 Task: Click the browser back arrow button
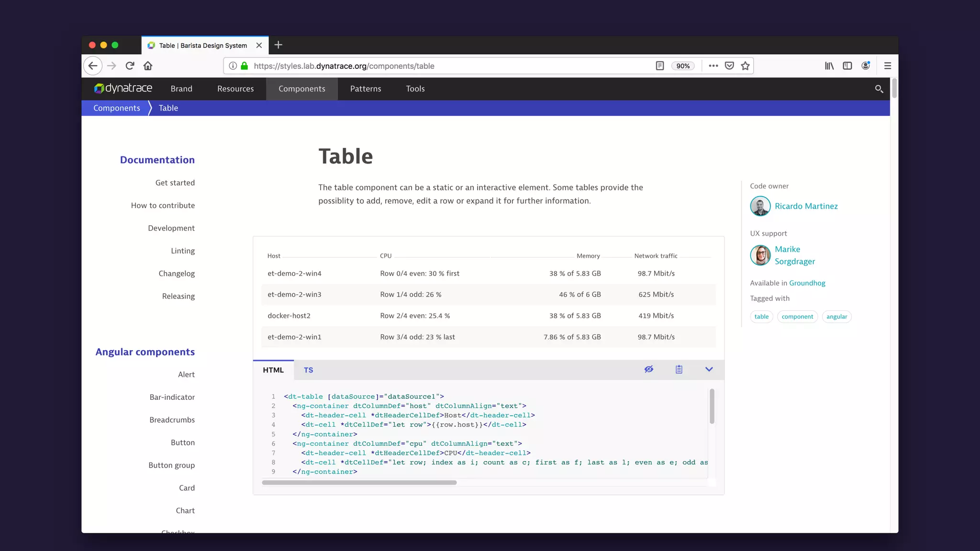[93, 66]
